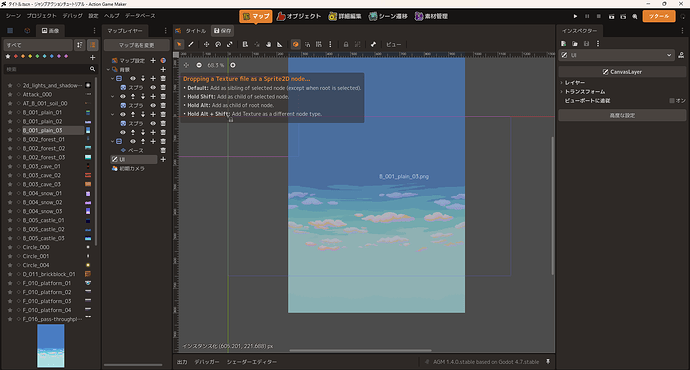Select the 初期カメラ initial camera node
This screenshot has width=690, height=370.
pos(128,169)
